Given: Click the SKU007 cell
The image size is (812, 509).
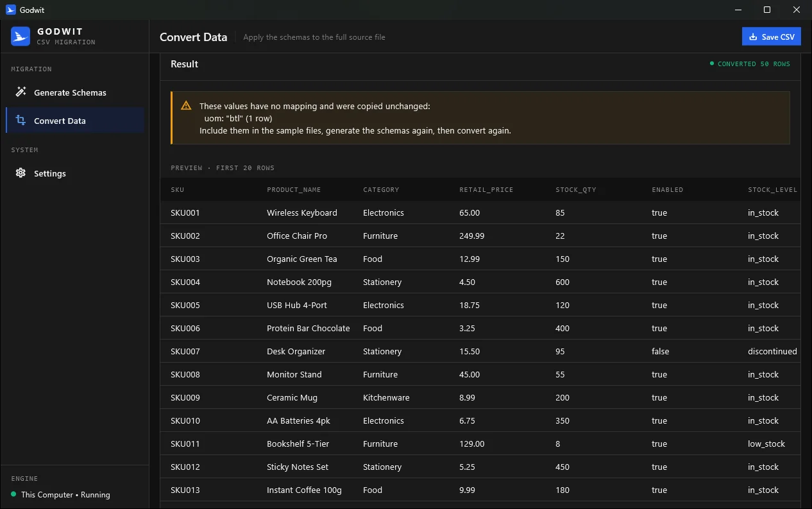Looking at the screenshot, I should (x=185, y=351).
